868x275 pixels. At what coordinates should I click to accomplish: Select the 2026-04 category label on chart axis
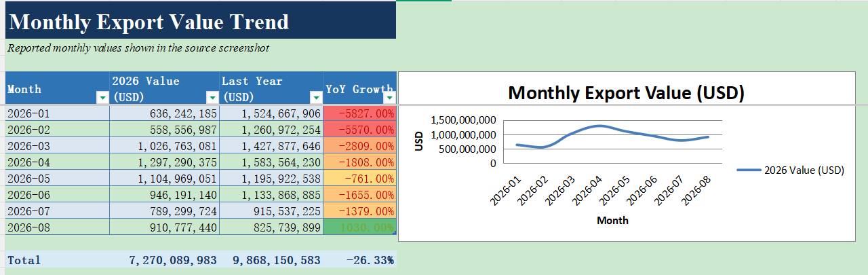click(x=587, y=191)
